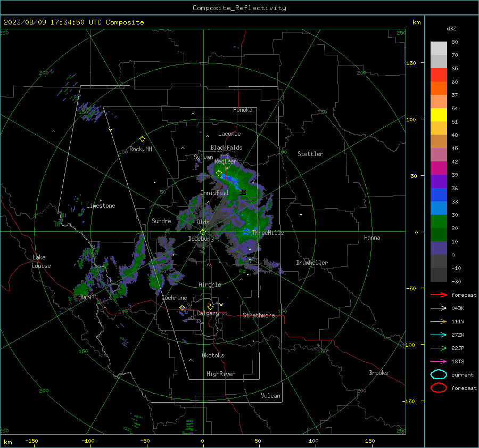Image resolution: width=479 pixels, height=448 pixels.
Task: Click the yellow diamond marker above Calgary
Action: pos(210,307)
